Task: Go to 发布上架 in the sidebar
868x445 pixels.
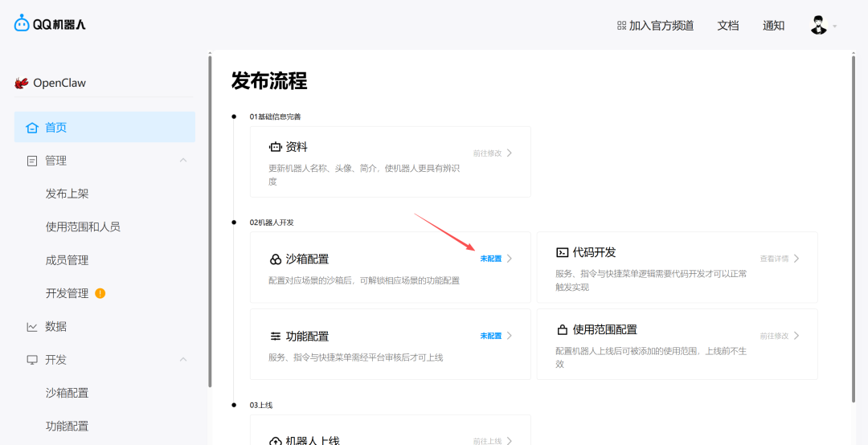Action: [68, 194]
